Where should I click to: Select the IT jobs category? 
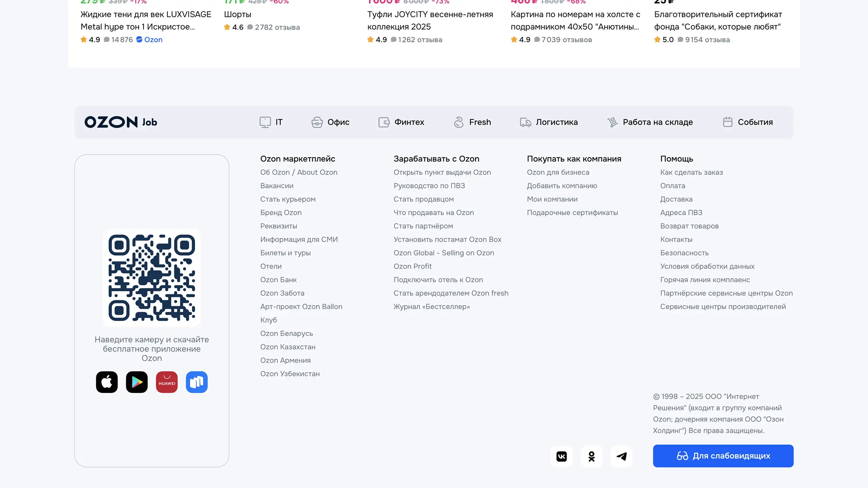coord(271,122)
